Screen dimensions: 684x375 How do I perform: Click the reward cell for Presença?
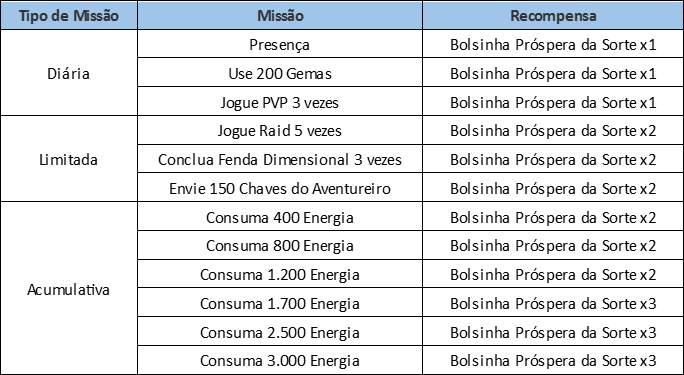pos(553,44)
